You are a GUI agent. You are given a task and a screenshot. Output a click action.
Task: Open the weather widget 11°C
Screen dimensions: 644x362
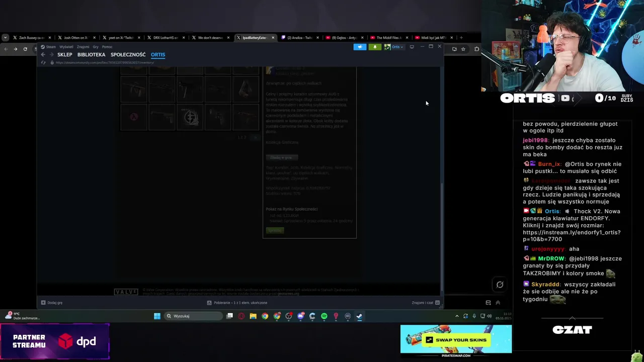[x=23, y=316]
